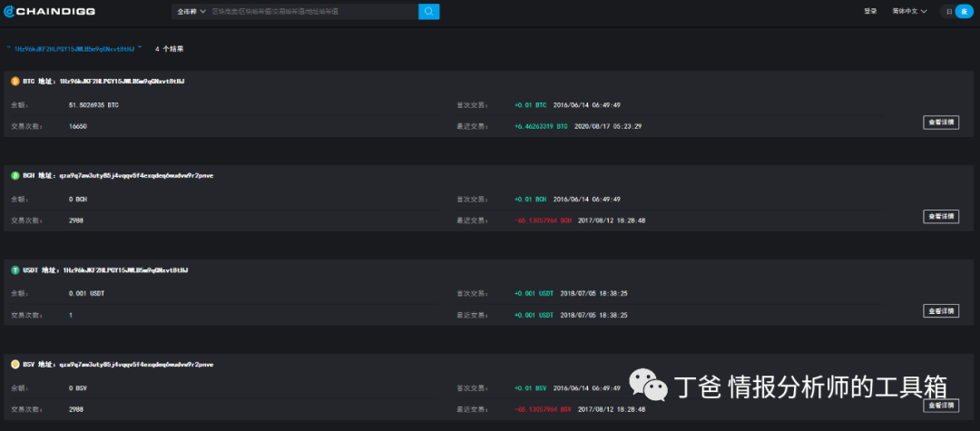Click the orange BTC coin icon
The image size is (980, 431).
(x=15, y=81)
